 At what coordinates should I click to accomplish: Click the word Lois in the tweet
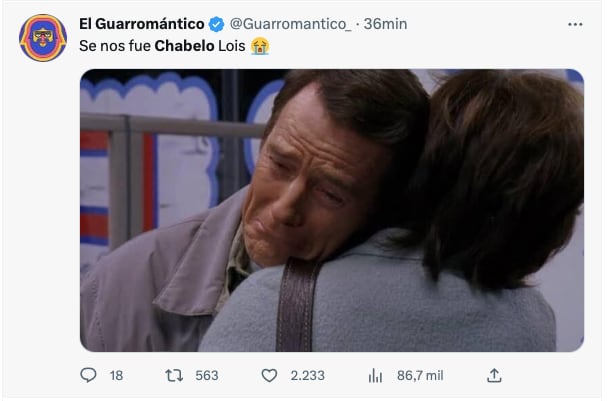tap(231, 46)
